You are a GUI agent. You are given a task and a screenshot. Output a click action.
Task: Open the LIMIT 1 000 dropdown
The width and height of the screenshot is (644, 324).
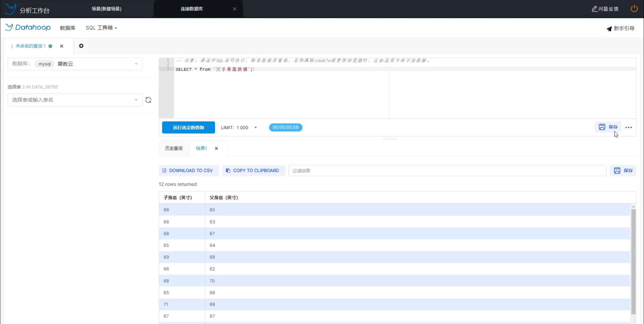[x=239, y=127]
